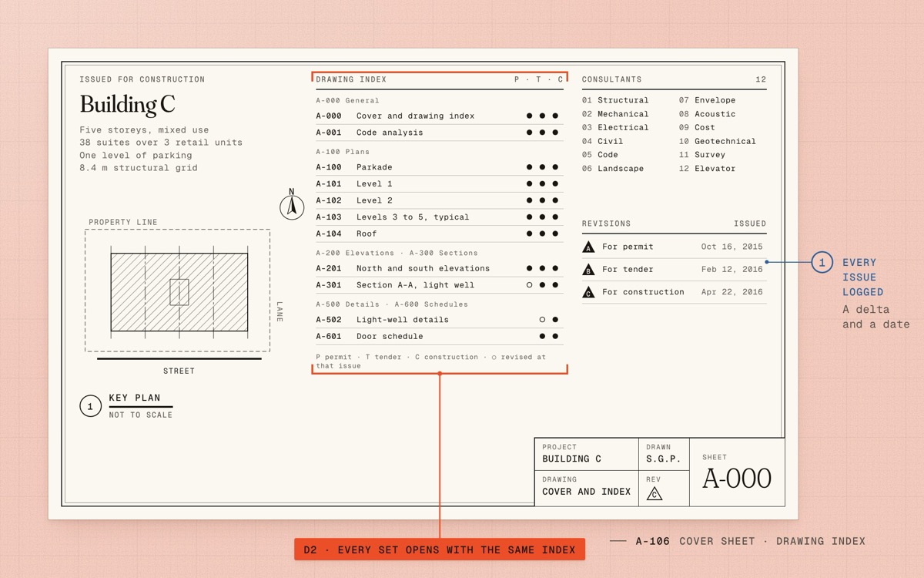924x578 pixels.
Task: Select the hatched building footprint in key plan
Action: tap(179, 292)
